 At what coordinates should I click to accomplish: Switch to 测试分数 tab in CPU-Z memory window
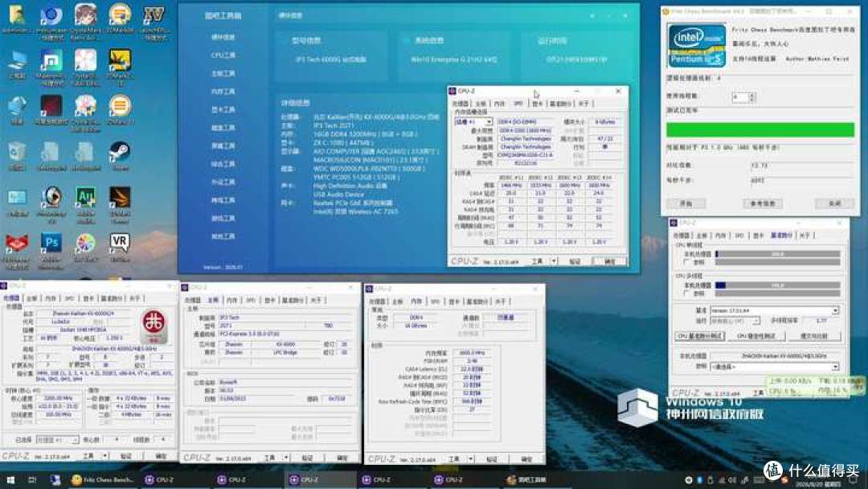(x=477, y=302)
